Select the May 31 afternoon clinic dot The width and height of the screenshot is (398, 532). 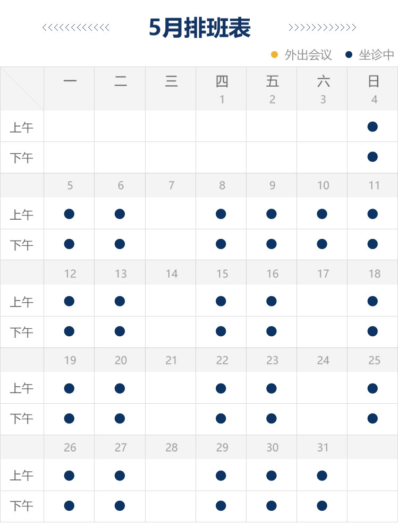click(x=322, y=506)
